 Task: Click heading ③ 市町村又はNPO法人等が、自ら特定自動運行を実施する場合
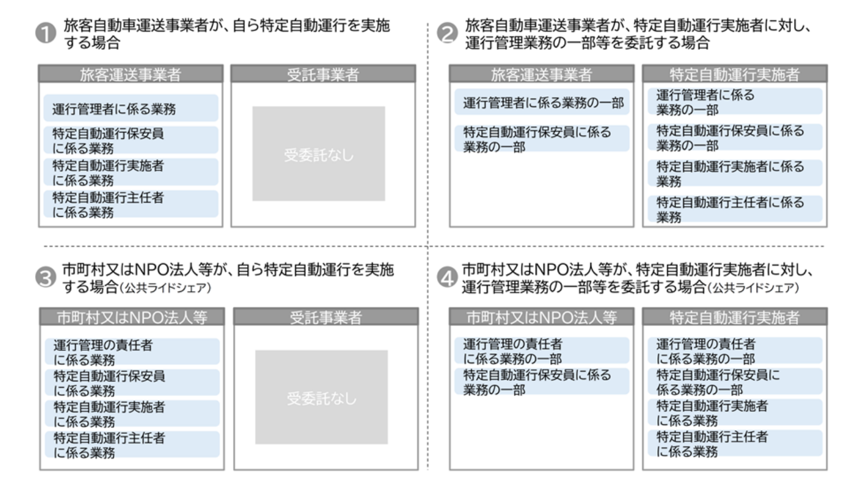pos(228,278)
